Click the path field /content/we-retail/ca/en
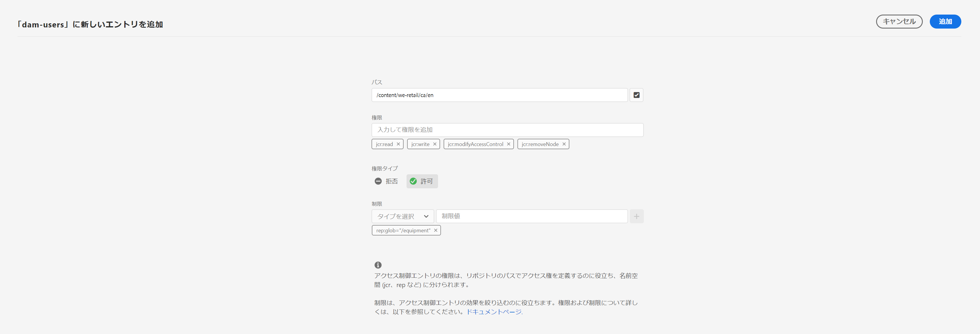980x334 pixels. (x=499, y=95)
